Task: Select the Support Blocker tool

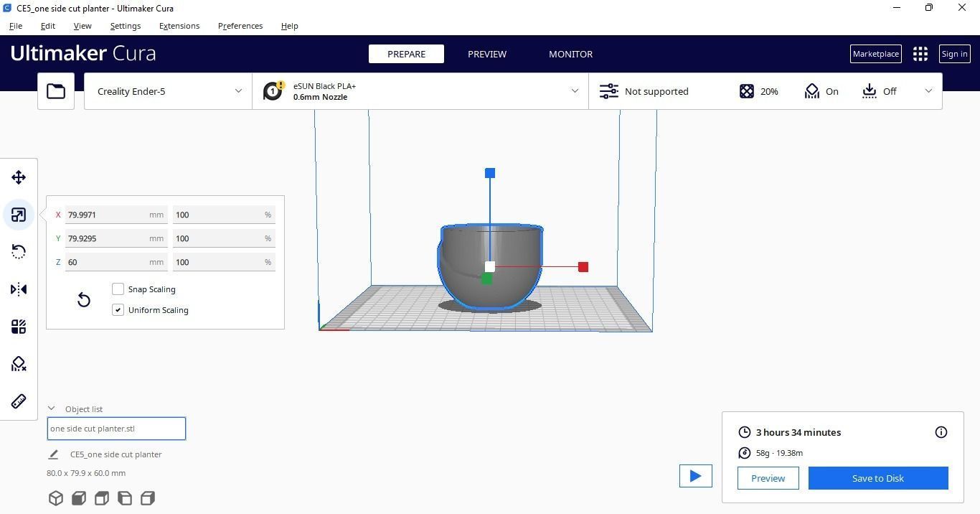Action: click(19, 364)
